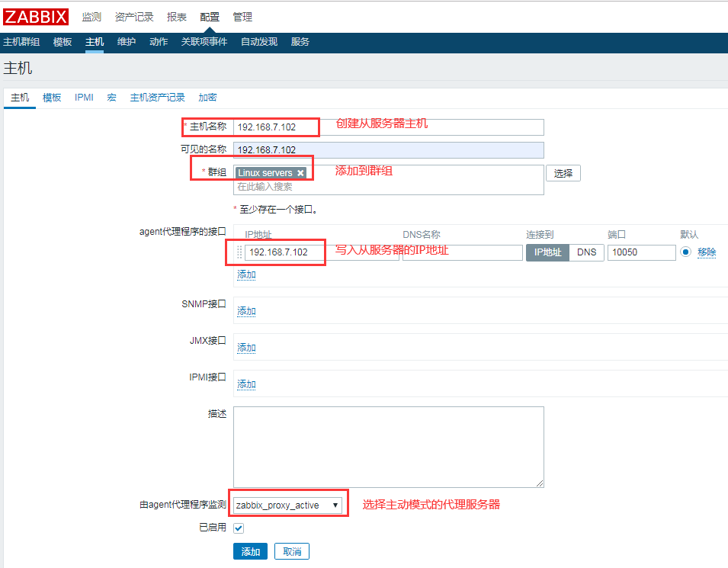Go to 主机群组 in the submenu
Image resolution: width=728 pixels, height=568 pixels.
21,42
